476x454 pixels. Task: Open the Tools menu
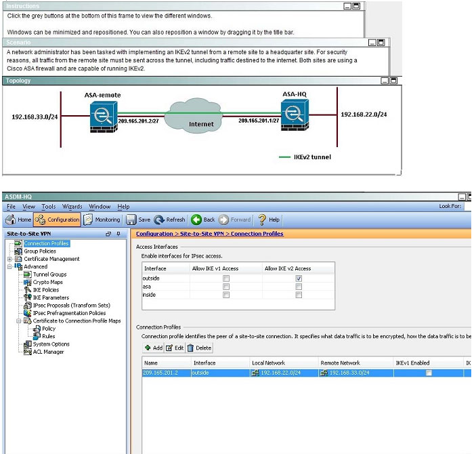[49, 207]
